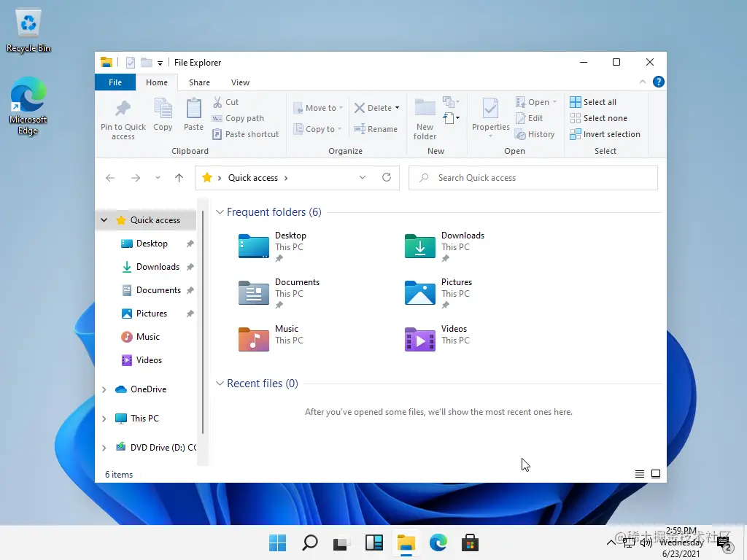Minimize the ribbon with the caret
The width and height of the screenshot is (747, 560).
click(643, 82)
